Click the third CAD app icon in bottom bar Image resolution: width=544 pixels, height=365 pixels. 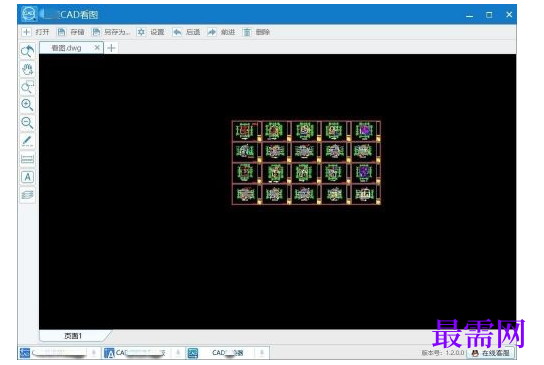coord(193,353)
